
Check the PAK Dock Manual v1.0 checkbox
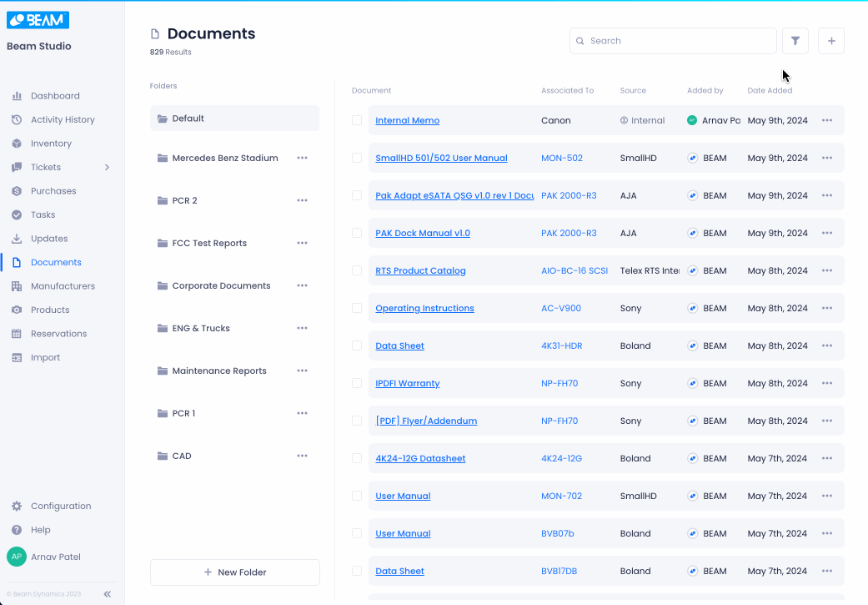point(357,234)
